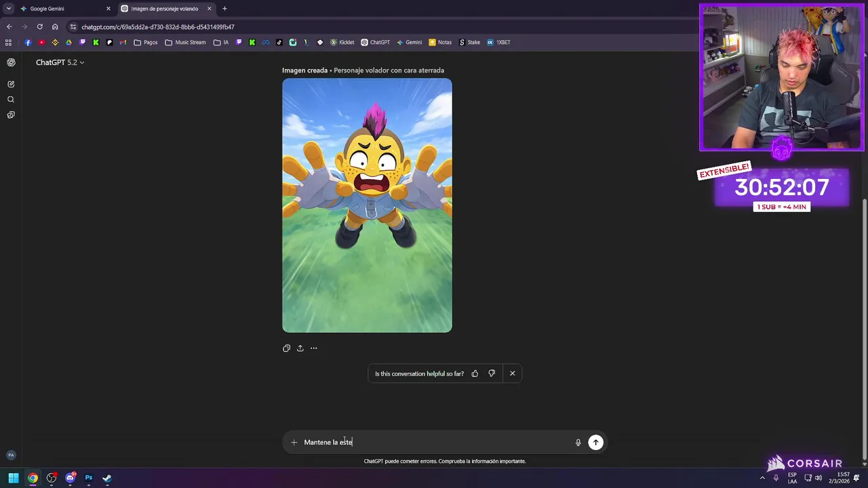View site information icon in address bar
This screenshot has width=868, height=488.
(x=73, y=27)
